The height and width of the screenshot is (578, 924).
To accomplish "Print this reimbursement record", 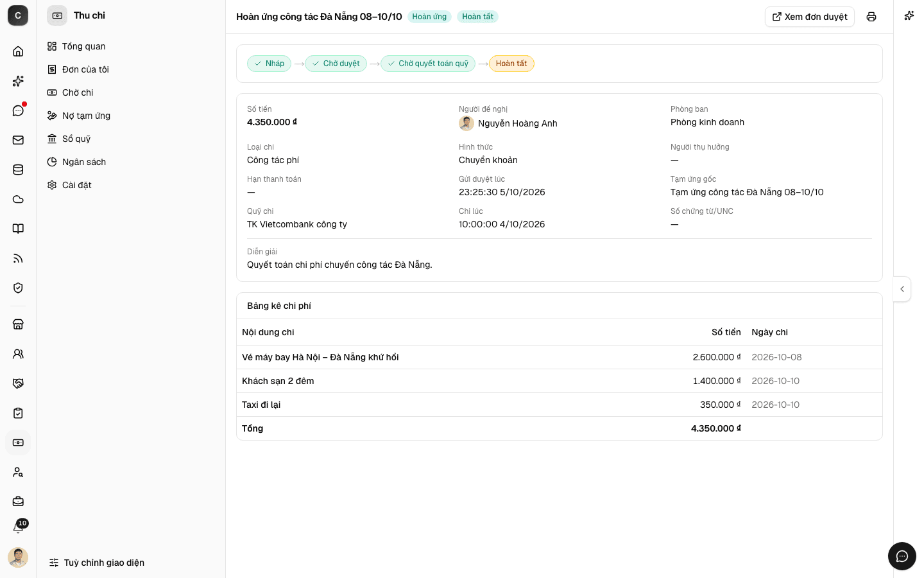I will (871, 17).
